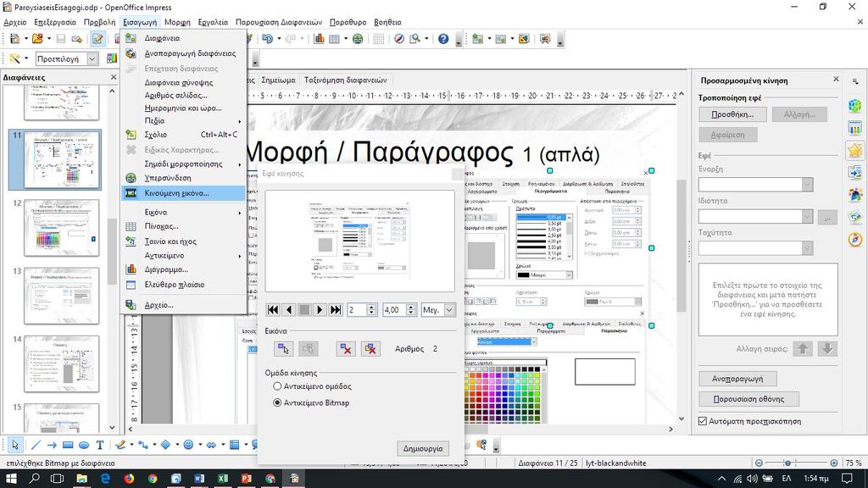Click the zoom slider in the status bar
The image size is (868, 488).
click(796, 463)
